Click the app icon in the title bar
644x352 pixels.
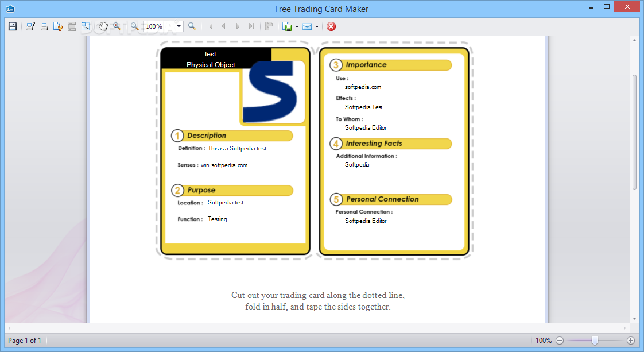pos(10,9)
